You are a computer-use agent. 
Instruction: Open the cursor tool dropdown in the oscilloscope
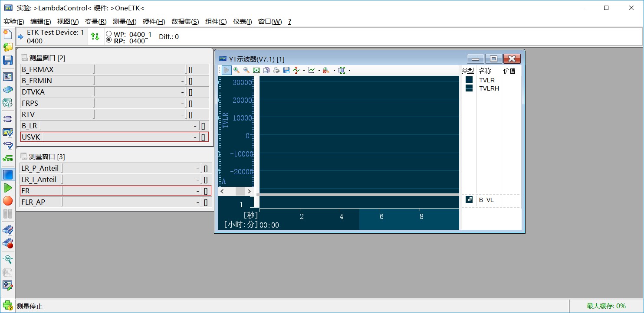(304, 70)
